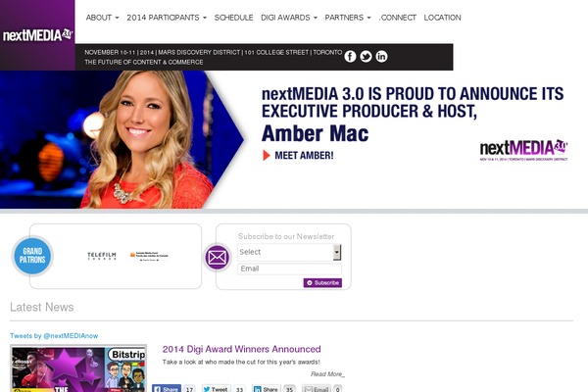Open the newsletter Select dropdown
This screenshot has width=588, height=392.
289,252
